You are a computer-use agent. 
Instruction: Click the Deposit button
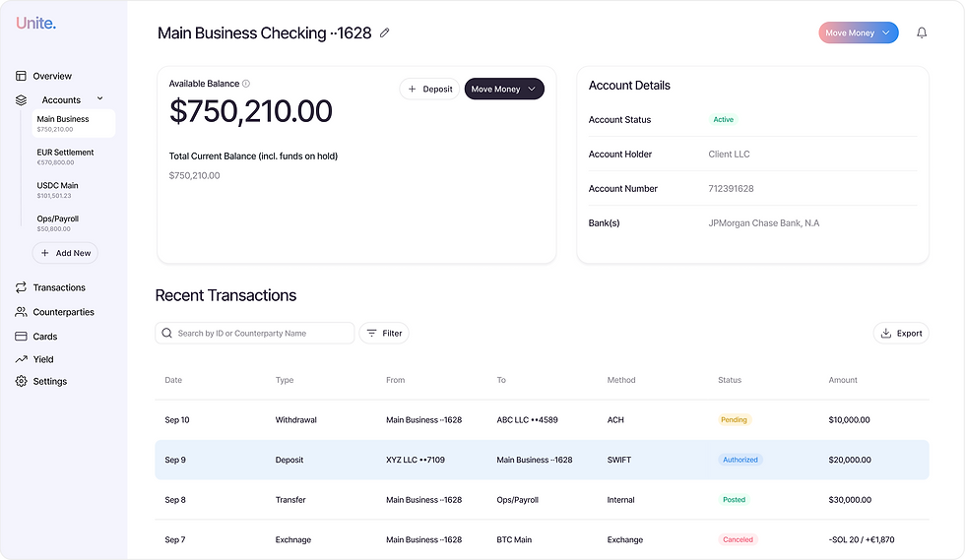pos(429,89)
